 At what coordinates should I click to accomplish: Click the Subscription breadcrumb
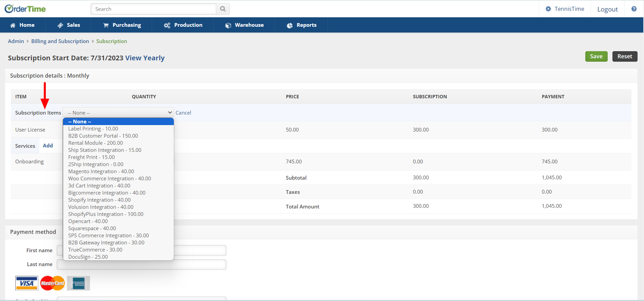click(112, 41)
